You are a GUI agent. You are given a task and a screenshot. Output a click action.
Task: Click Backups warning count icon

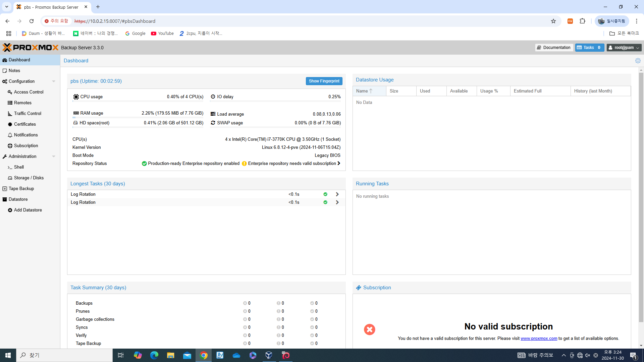point(278,303)
